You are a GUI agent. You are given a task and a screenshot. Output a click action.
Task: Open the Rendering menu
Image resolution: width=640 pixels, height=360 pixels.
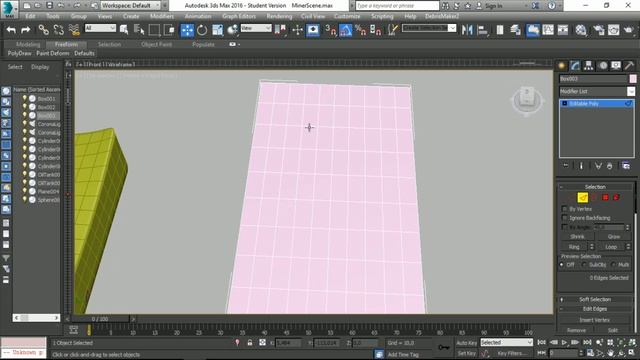click(x=279, y=16)
